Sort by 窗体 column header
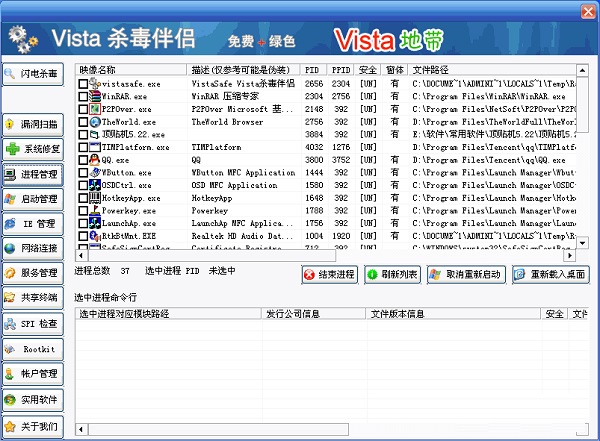The height and width of the screenshot is (441, 600). point(395,70)
